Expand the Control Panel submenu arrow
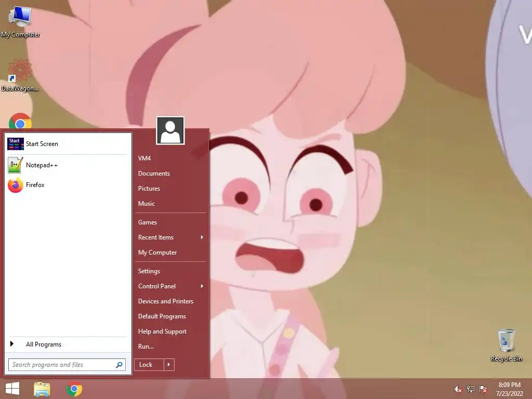This screenshot has width=532, height=399. pos(202,286)
